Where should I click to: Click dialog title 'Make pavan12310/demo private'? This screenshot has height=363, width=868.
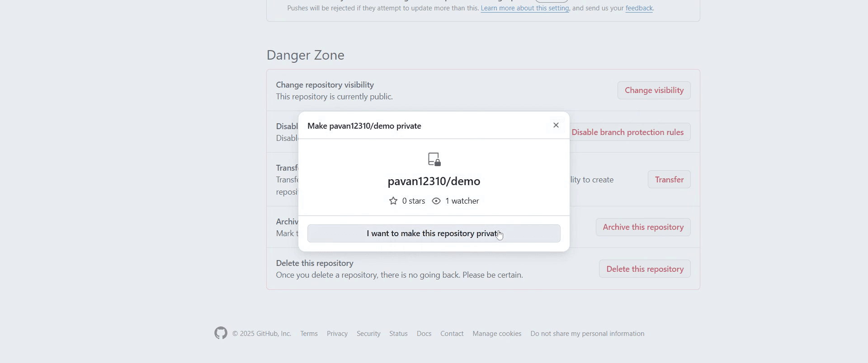coord(364,126)
